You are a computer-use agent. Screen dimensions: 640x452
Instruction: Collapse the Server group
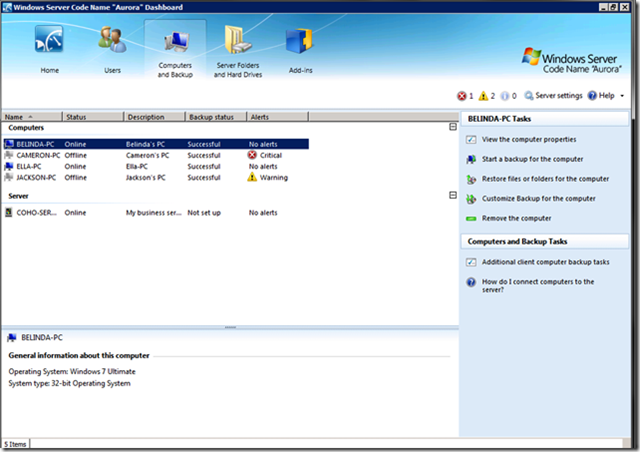[x=453, y=196]
